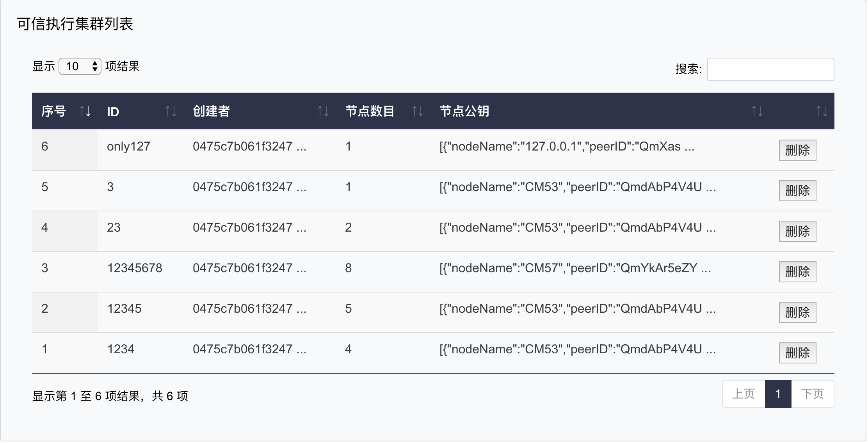Delete the cluster with ID 3
The height and width of the screenshot is (443, 868).
point(797,191)
